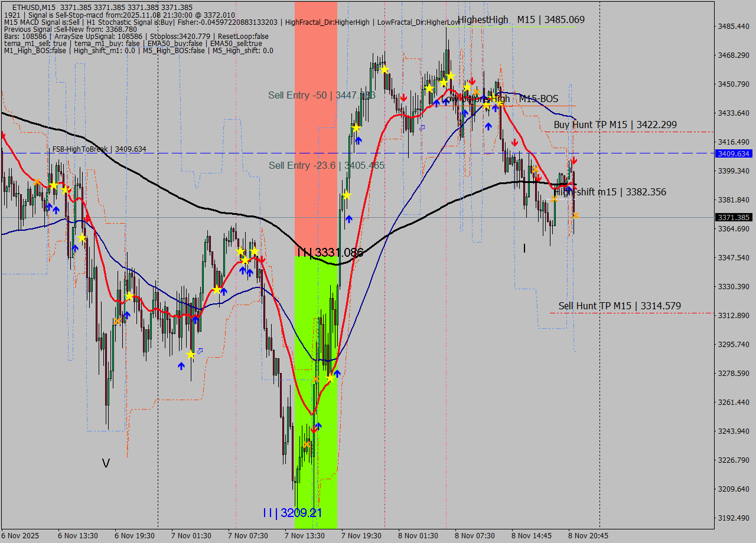This screenshot has width=756, height=543.
Task: Click the red shaded sell zone rectangle
Action: (316, 118)
